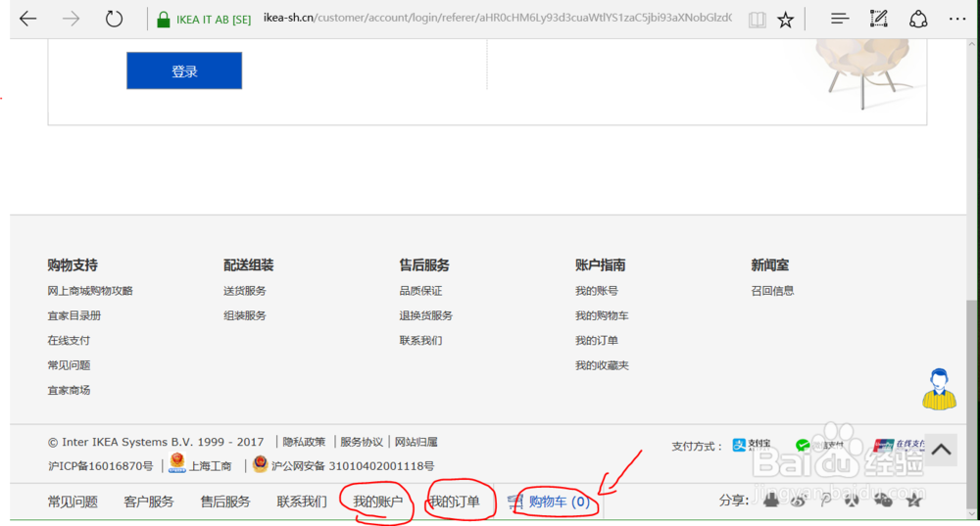Share to Renren icon

(852, 500)
